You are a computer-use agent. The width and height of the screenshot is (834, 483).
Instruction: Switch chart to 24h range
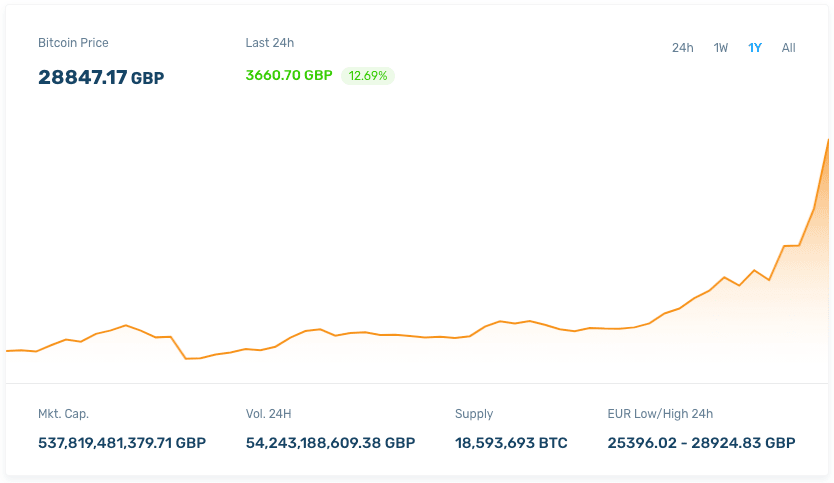tap(682, 48)
